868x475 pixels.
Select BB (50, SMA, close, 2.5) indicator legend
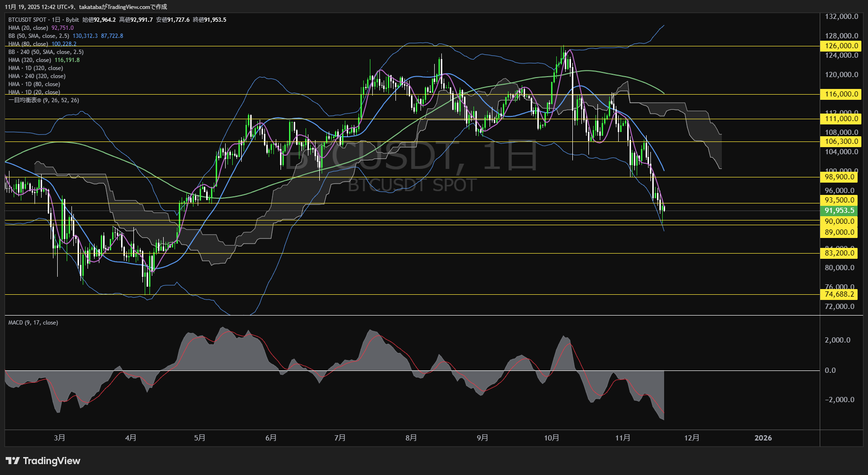click(39, 36)
